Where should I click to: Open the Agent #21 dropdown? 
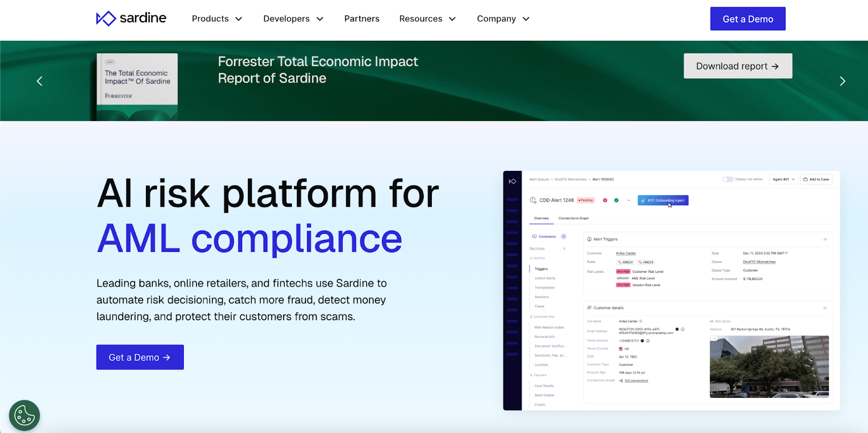click(x=784, y=179)
